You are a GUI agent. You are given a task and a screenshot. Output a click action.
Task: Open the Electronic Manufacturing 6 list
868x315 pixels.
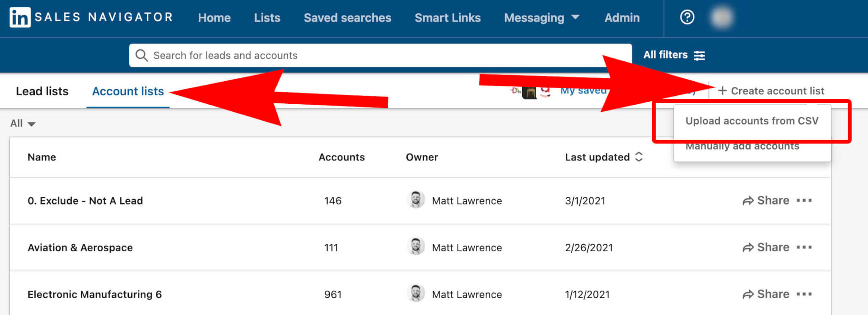[95, 294]
